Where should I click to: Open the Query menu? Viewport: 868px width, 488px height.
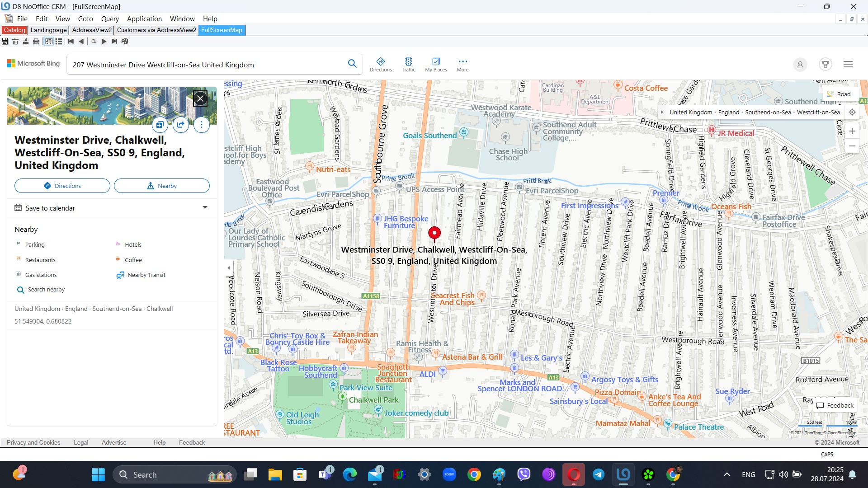click(110, 19)
